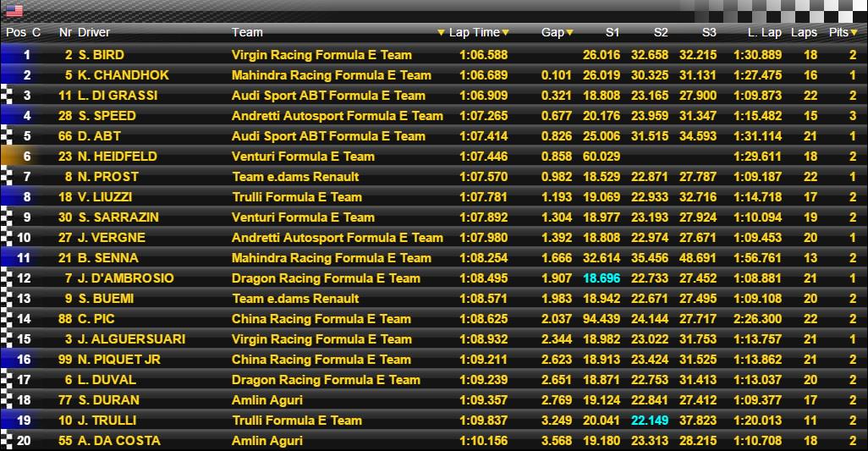Screen dimensions: 868x451
Task: Click S3 time 48.691
Action: tap(698, 258)
